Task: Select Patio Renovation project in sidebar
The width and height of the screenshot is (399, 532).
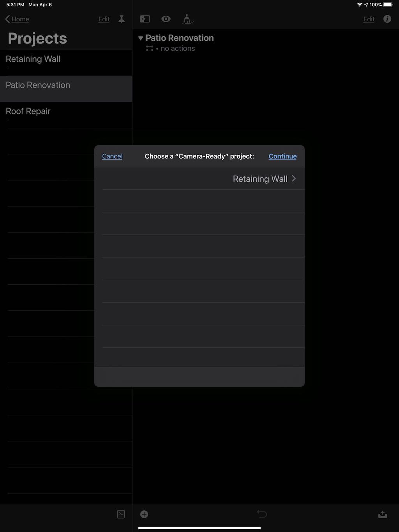Action: 66,89
